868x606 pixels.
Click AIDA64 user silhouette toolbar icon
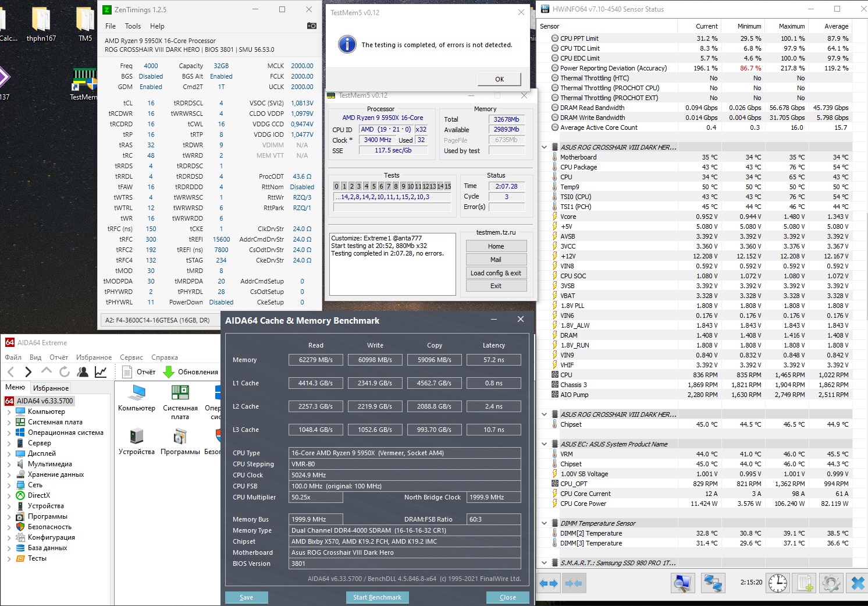click(83, 371)
